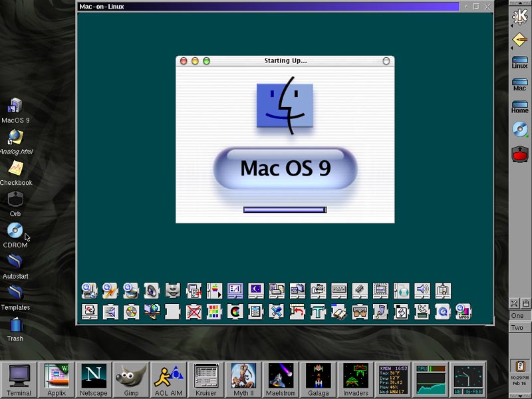532x399 pixels.
Task: Start the Galaga game
Action: click(x=318, y=376)
